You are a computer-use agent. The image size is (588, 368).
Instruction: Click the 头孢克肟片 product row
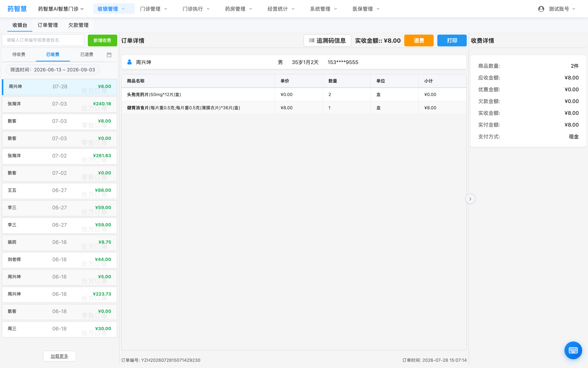294,94
